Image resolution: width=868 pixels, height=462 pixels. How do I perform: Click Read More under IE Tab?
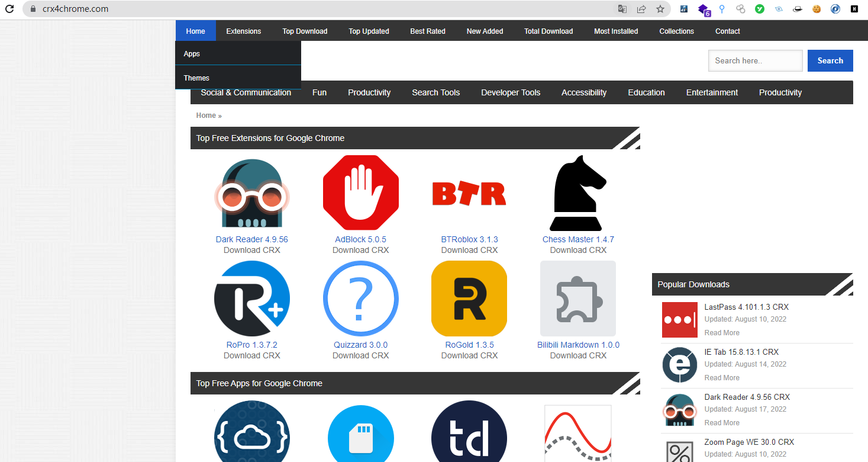pyautogui.click(x=722, y=378)
